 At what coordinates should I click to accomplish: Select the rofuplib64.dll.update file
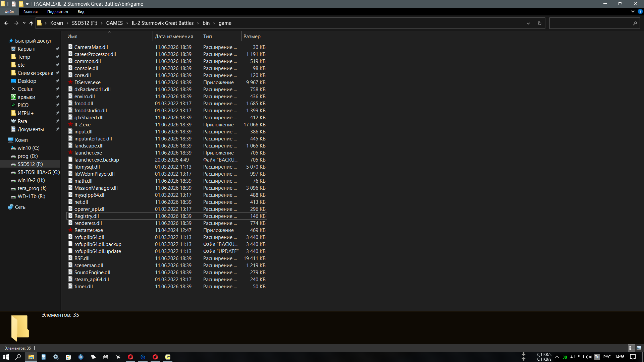pos(98,251)
